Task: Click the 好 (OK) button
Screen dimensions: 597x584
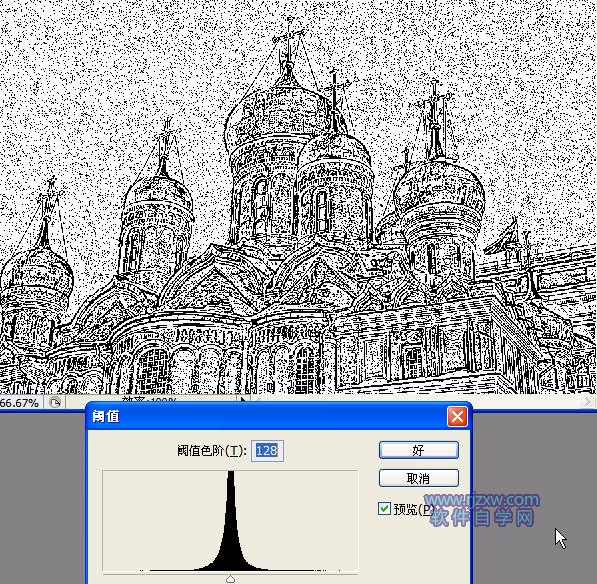Action: [x=418, y=450]
